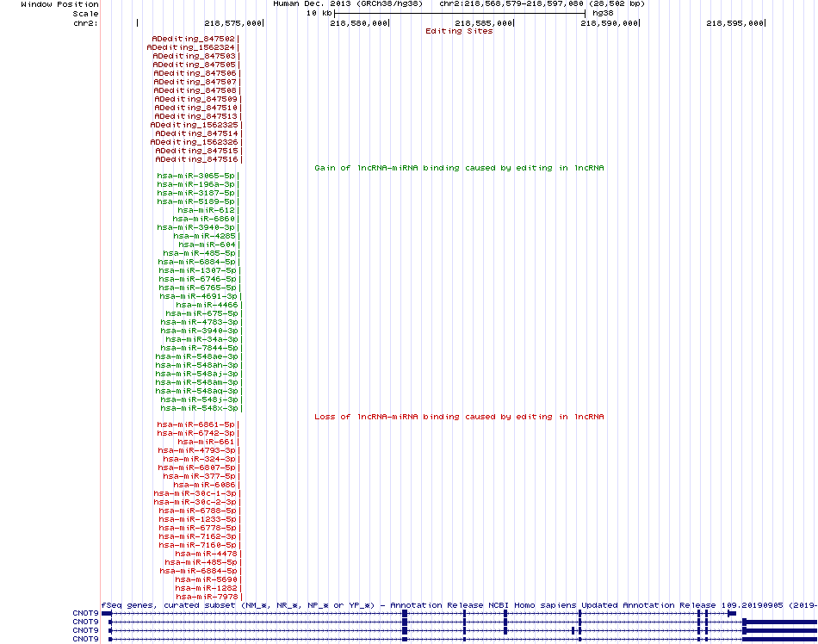Viewport: 818px width, 644px height.
Task: Select the hsa-miR-7978 loss item
Action: (x=208, y=597)
